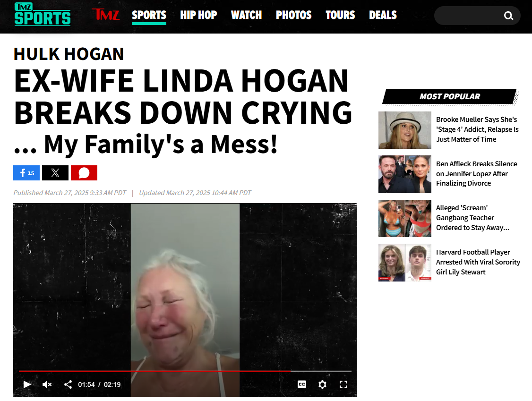Toggle closed captions on video
This screenshot has height=401, width=532.
pyautogui.click(x=302, y=384)
